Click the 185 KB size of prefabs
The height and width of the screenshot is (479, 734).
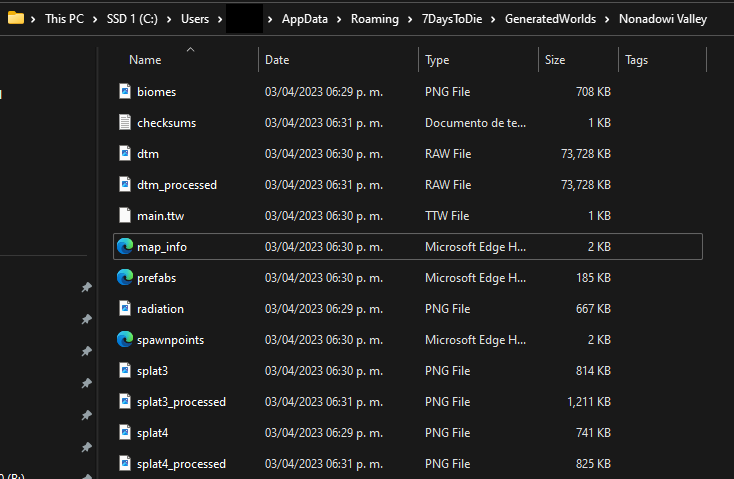[593, 278]
